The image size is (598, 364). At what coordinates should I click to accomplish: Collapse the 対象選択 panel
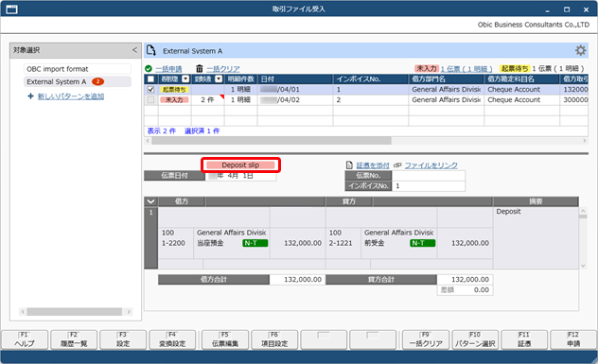pyautogui.click(x=134, y=50)
